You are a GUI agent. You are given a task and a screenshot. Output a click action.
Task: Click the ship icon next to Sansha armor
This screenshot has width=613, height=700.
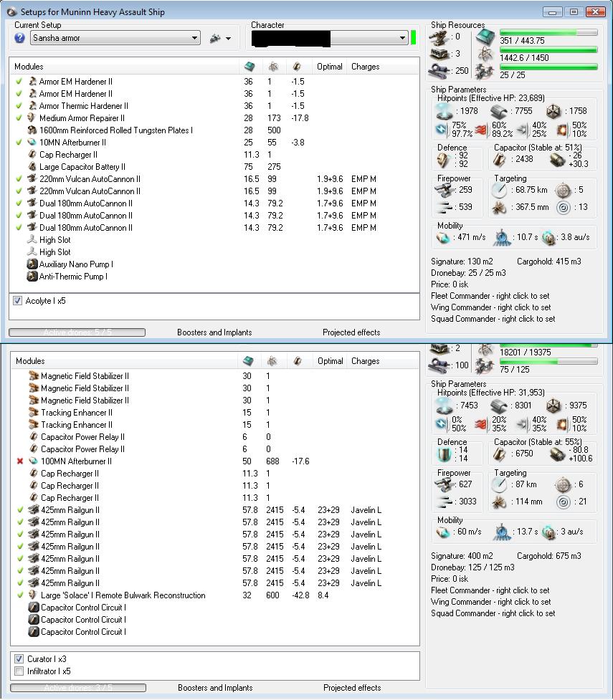tap(215, 39)
